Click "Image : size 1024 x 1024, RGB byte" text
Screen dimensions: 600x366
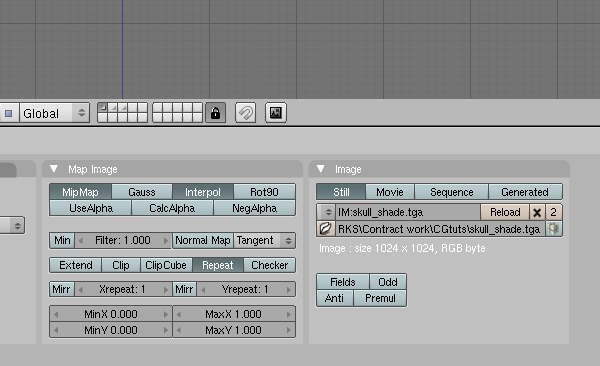pyautogui.click(x=402, y=248)
